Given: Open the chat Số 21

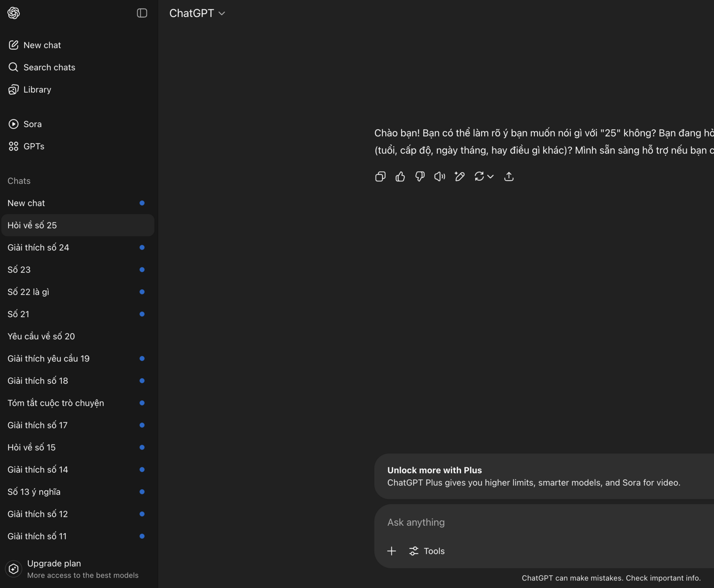Looking at the screenshot, I should pos(78,314).
